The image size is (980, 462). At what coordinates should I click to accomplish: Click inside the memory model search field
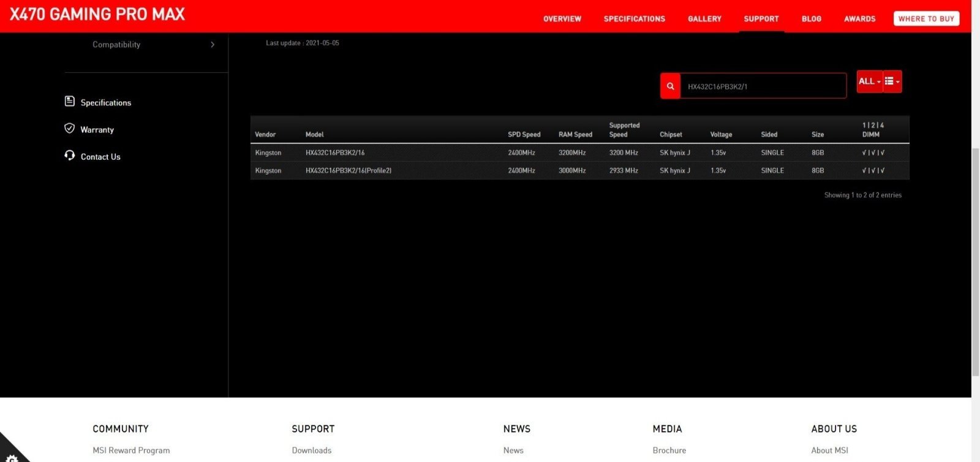click(763, 86)
